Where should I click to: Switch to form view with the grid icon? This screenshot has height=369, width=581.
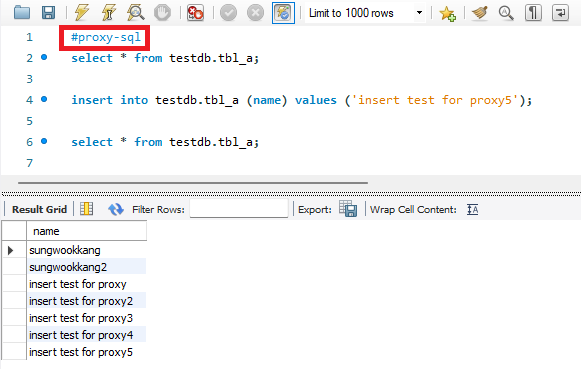tap(87, 209)
